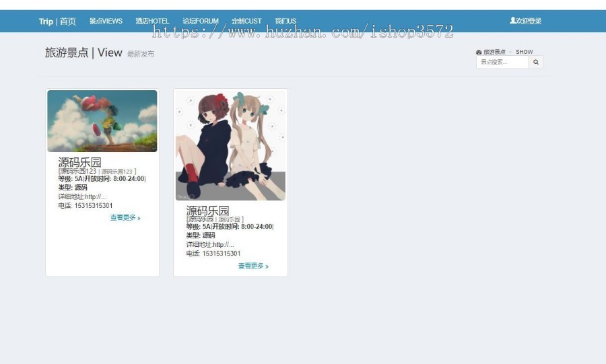Click the 旅游景点 | View page heading
The width and height of the screenshot is (606, 364).
(83, 52)
